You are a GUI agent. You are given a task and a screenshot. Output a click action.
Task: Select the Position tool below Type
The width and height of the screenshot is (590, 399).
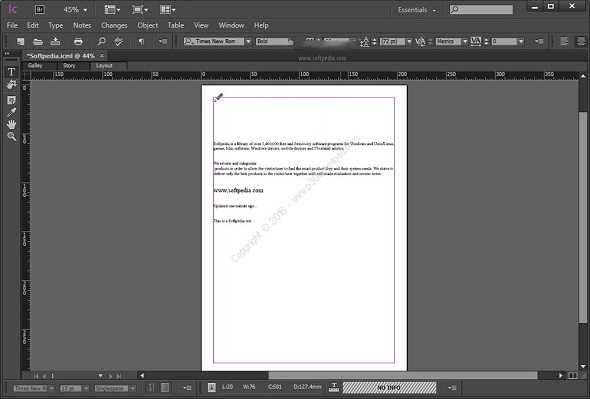coord(11,84)
